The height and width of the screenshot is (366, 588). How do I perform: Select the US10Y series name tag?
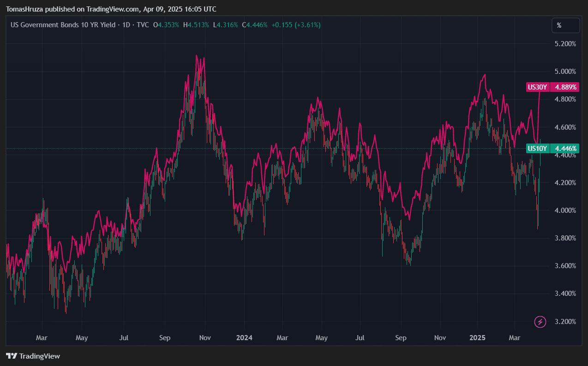[x=537, y=149]
